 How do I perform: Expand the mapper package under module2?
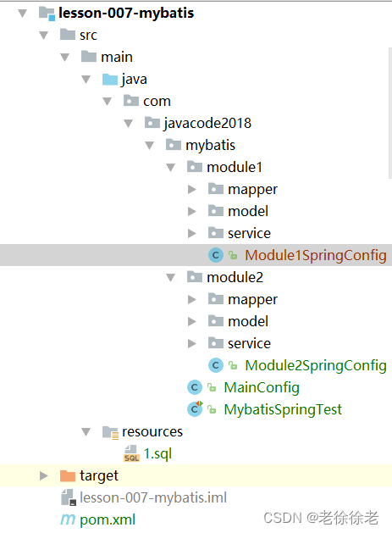[192, 299]
